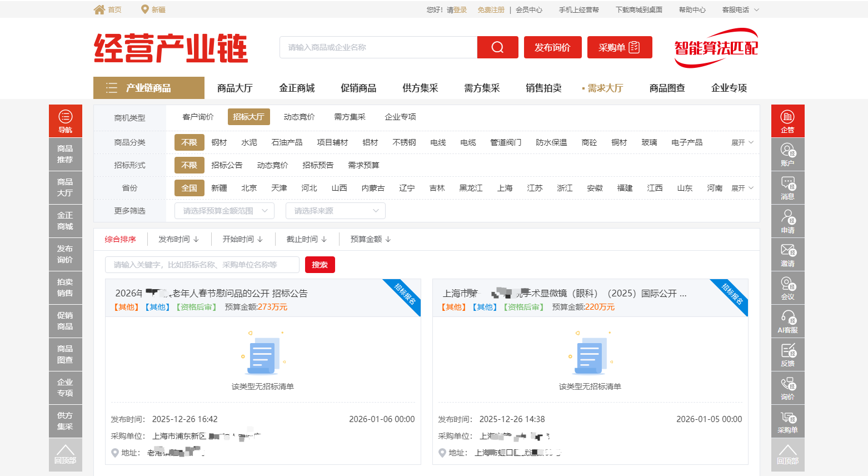
Task: Go to 供方集采 in main navigation
Action: point(420,88)
